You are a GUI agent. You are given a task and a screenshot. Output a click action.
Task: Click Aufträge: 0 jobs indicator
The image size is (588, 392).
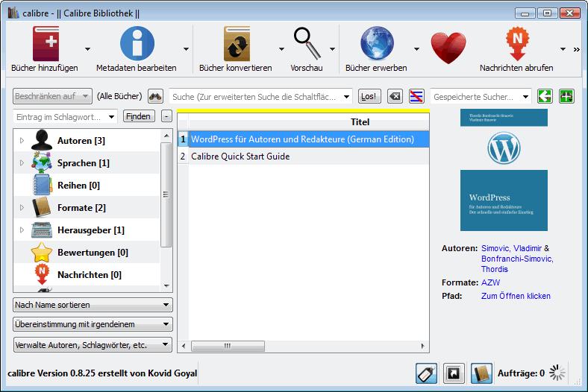(x=521, y=373)
